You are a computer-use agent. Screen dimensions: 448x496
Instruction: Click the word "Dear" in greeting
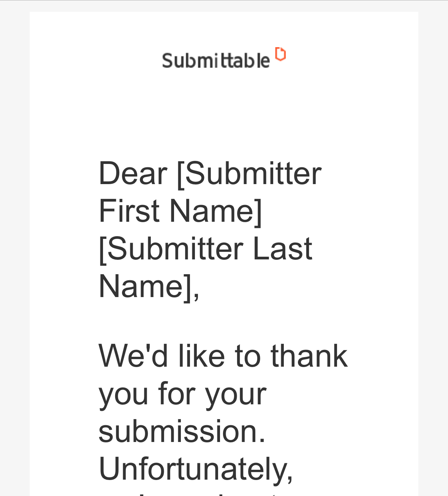(x=133, y=173)
